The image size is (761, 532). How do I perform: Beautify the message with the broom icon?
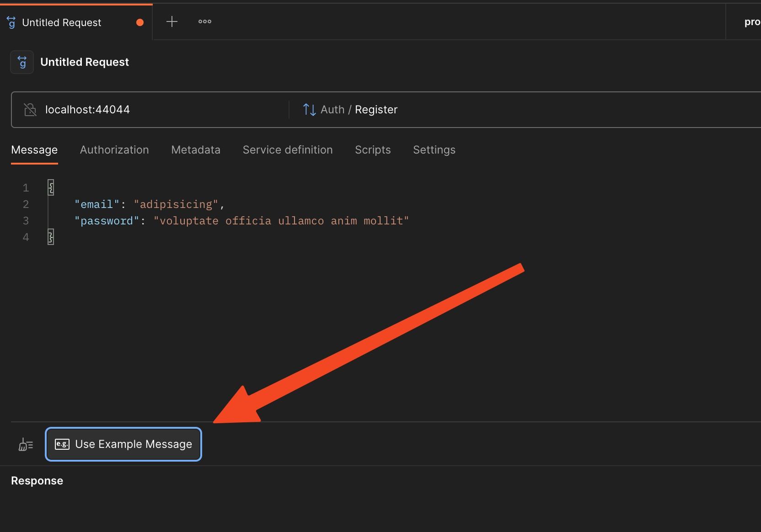click(26, 444)
